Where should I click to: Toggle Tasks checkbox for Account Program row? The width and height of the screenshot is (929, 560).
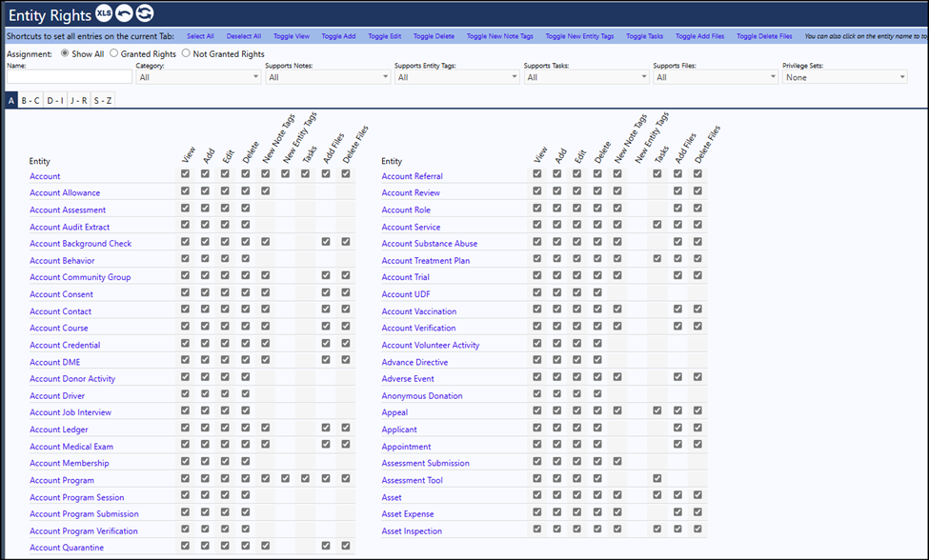point(305,478)
